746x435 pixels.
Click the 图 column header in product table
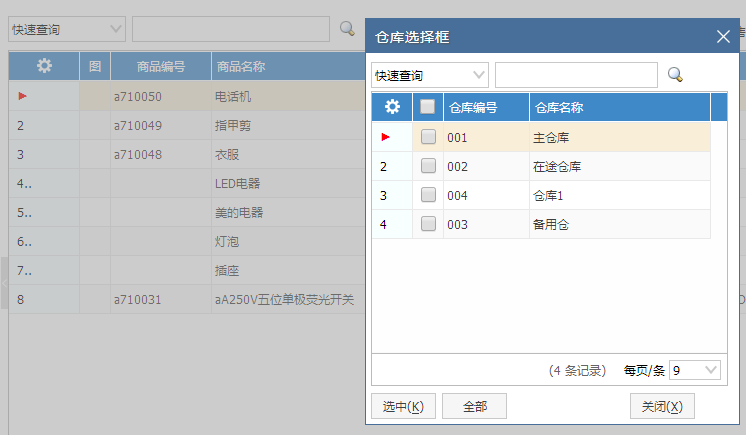pyautogui.click(x=95, y=66)
